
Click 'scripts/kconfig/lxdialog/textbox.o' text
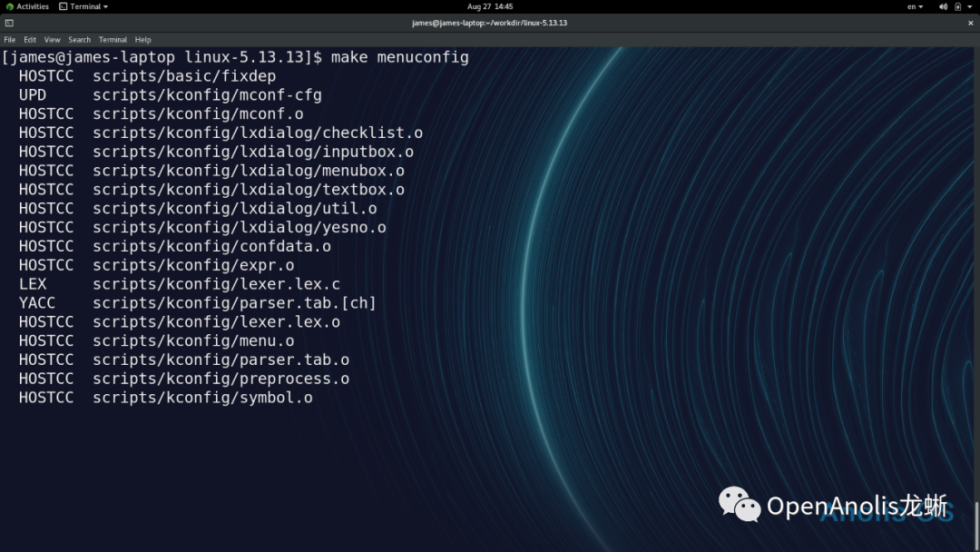[249, 190]
